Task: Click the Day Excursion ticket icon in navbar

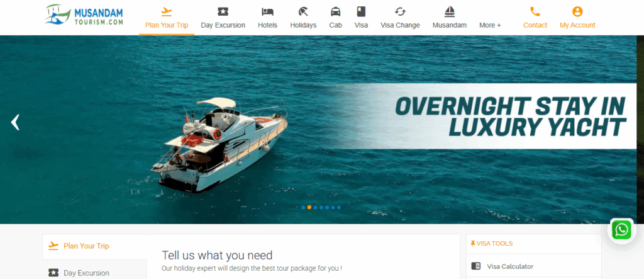Action: (x=223, y=11)
